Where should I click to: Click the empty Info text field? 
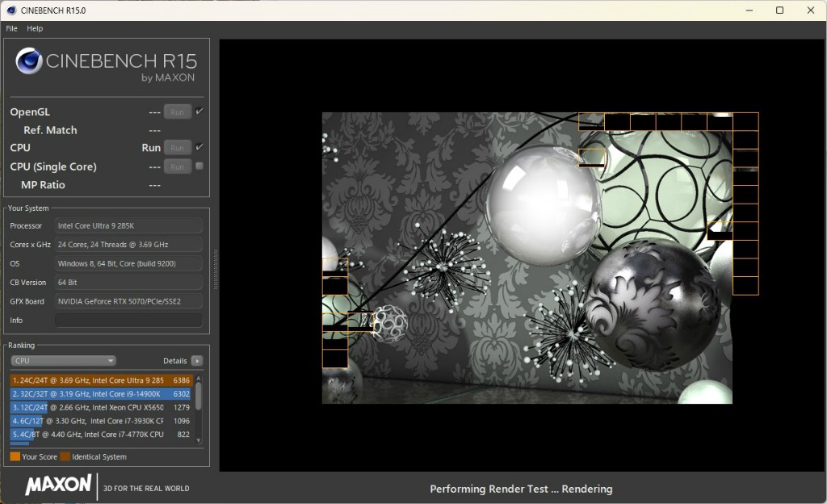point(128,321)
